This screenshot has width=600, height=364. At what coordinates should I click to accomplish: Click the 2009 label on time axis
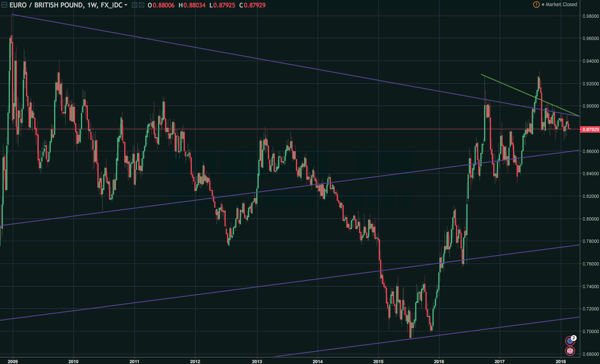[x=13, y=361]
